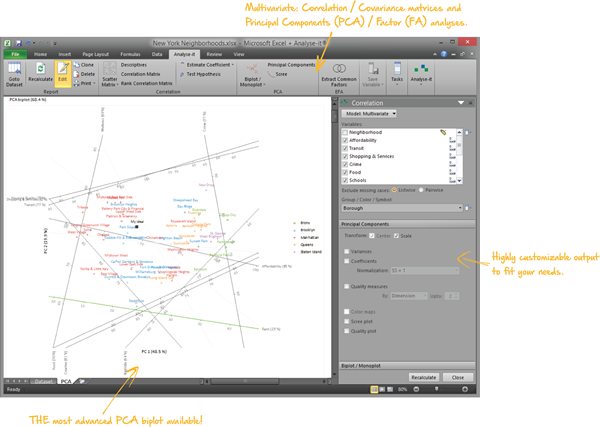Delete the current report
The width and height of the screenshot is (600, 427).
click(x=84, y=74)
